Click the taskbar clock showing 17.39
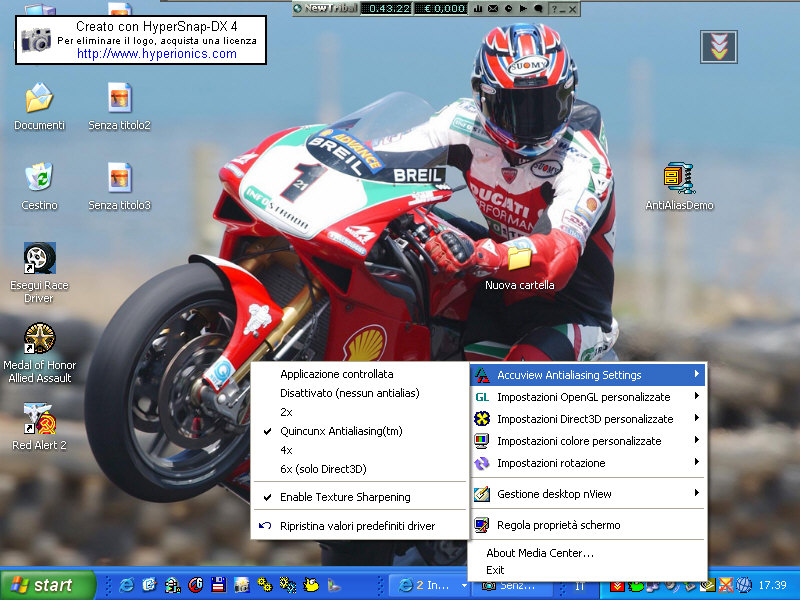 (772, 585)
